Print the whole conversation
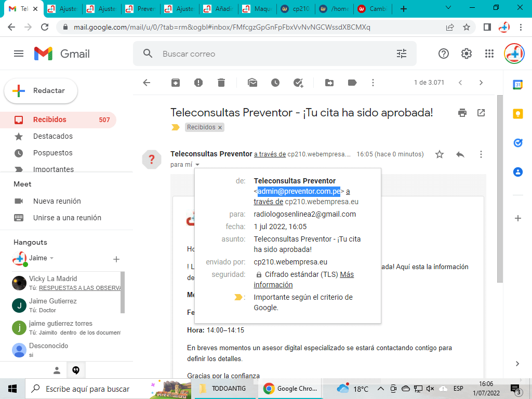 462,113
